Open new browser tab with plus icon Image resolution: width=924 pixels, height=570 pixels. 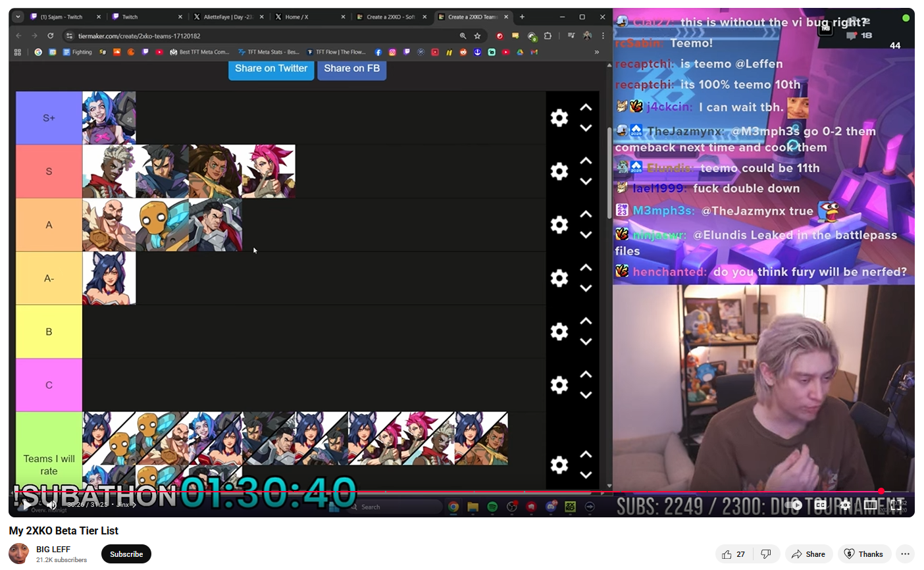pyautogui.click(x=523, y=17)
